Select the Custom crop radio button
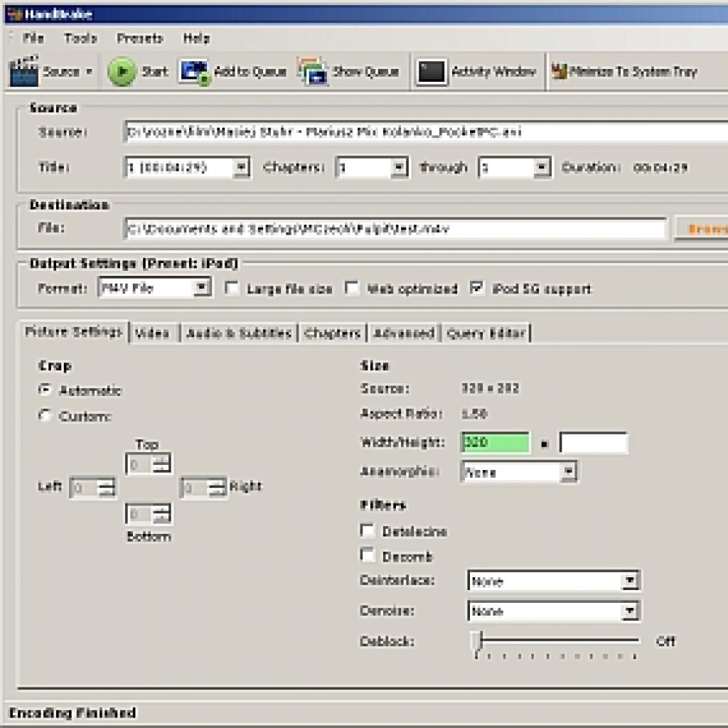 45,415
